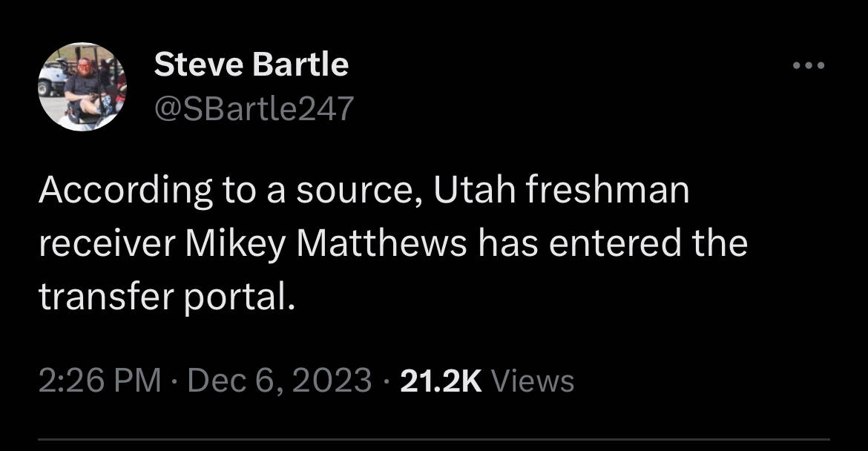Visit the @SBartle247 handle
This screenshot has height=451, width=868.
(x=254, y=110)
